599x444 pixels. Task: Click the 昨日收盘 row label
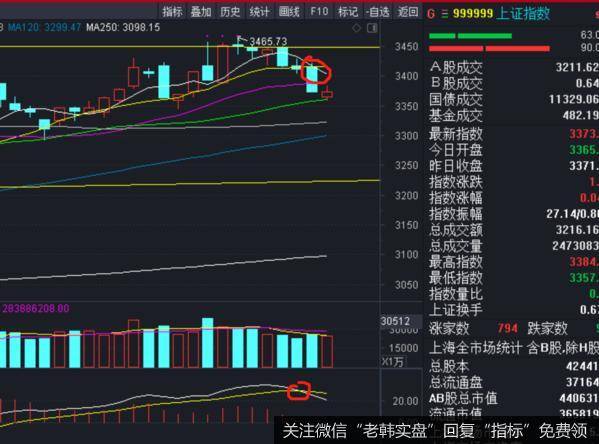(x=455, y=166)
